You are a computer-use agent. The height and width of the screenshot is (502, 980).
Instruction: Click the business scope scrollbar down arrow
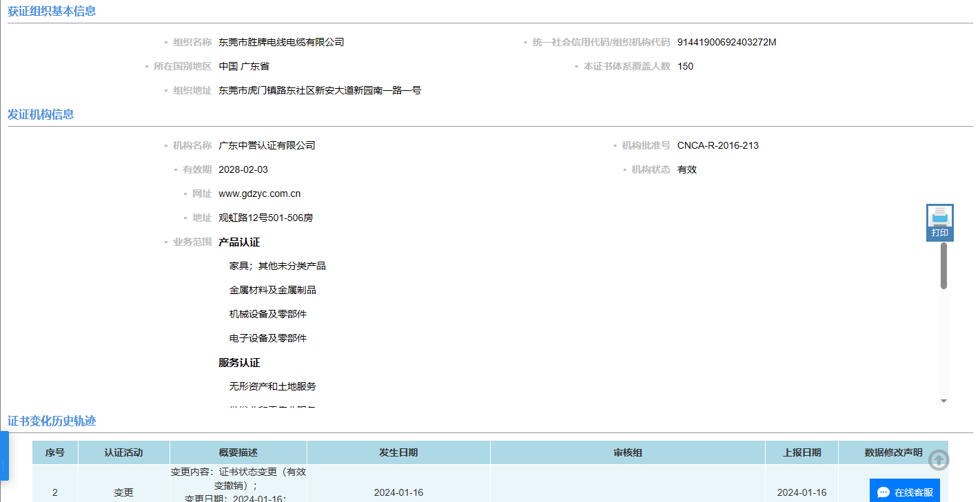click(x=943, y=401)
